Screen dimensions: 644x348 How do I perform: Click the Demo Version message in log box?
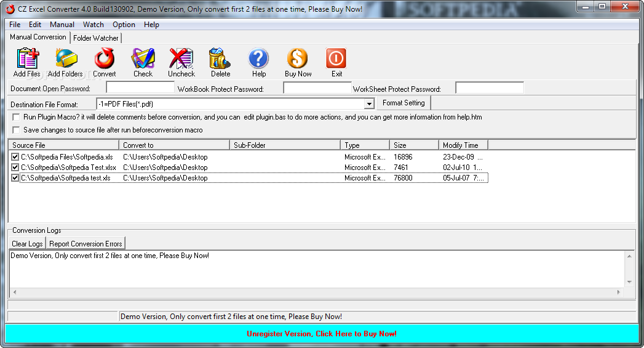click(x=109, y=256)
